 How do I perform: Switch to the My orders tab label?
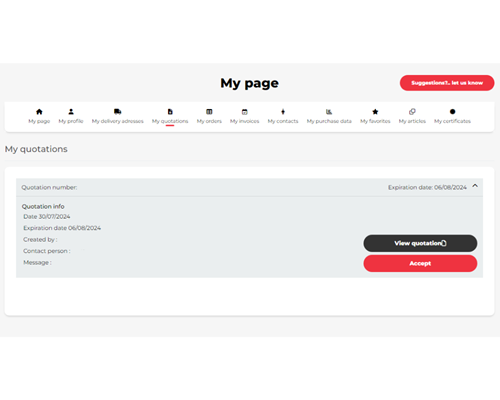point(209,121)
